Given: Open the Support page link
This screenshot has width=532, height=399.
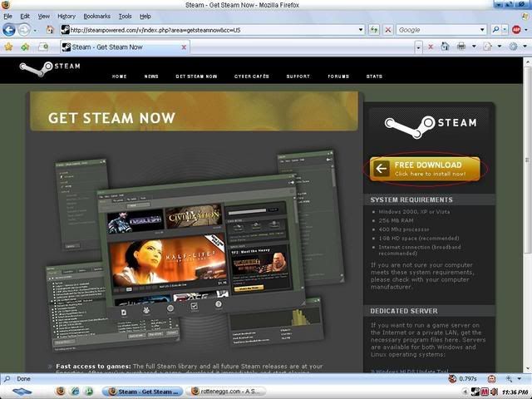Looking at the screenshot, I should pyautogui.click(x=298, y=76).
